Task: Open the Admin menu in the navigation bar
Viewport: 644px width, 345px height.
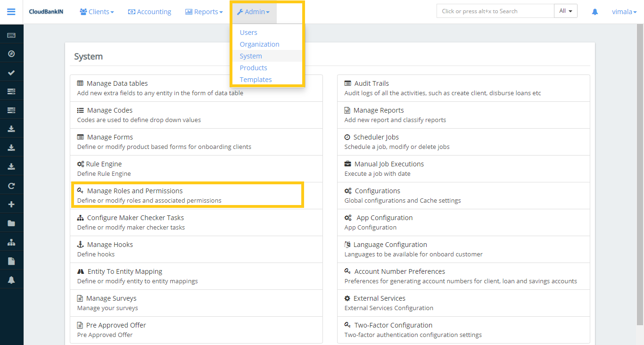Action: click(253, 12)
